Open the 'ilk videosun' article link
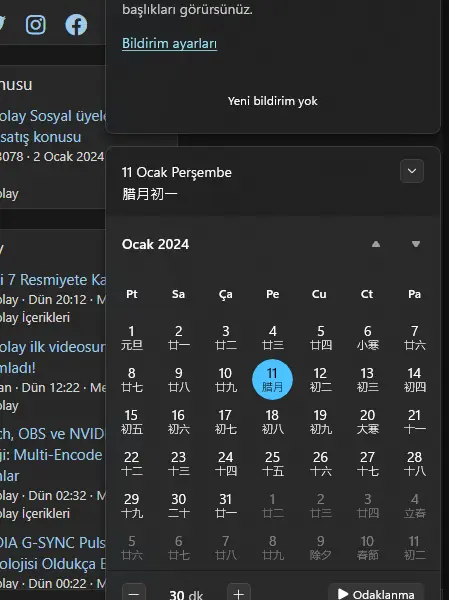 pos(53,357)
